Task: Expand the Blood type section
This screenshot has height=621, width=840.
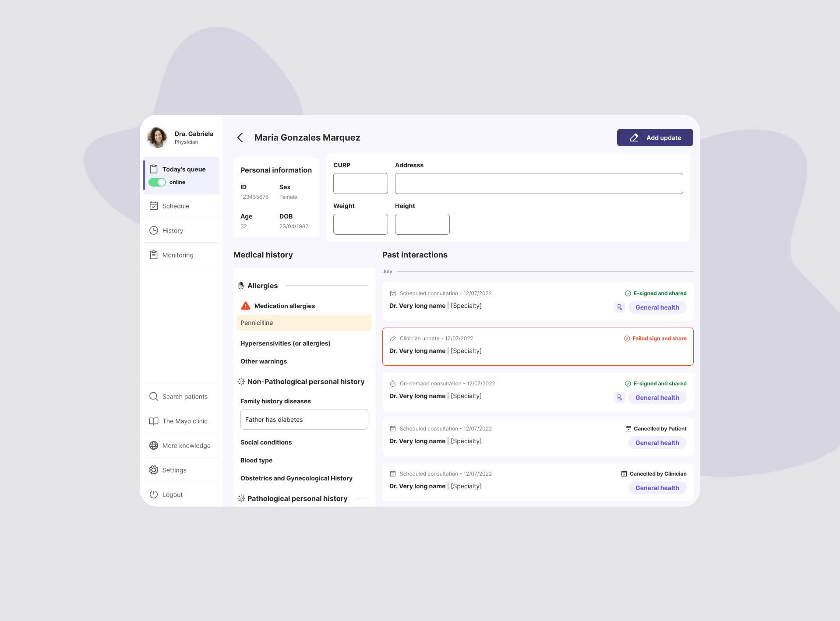Action: [256, 460]
